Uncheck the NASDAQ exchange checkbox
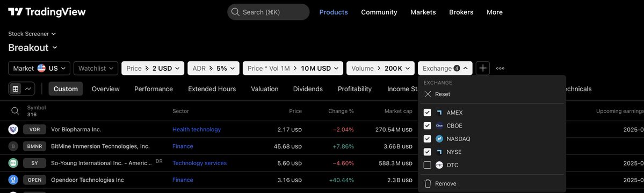This screenshot has height=193, width=644. click(x=427, y=139)
